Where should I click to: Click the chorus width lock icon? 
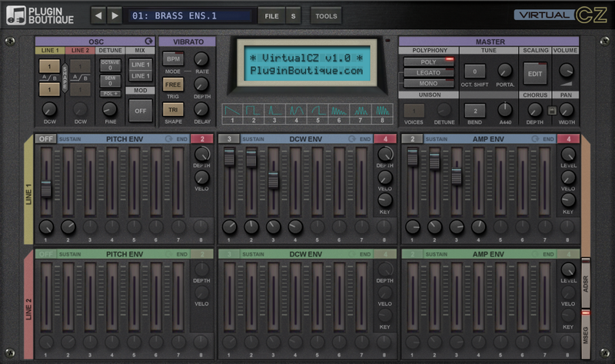[x=551, y=112]
